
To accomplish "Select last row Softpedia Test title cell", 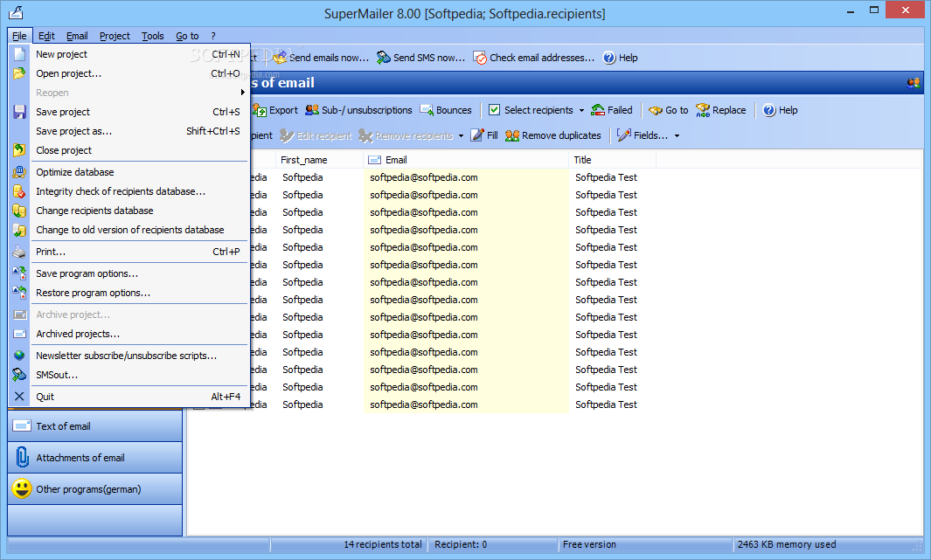I will tap(606, 404).
